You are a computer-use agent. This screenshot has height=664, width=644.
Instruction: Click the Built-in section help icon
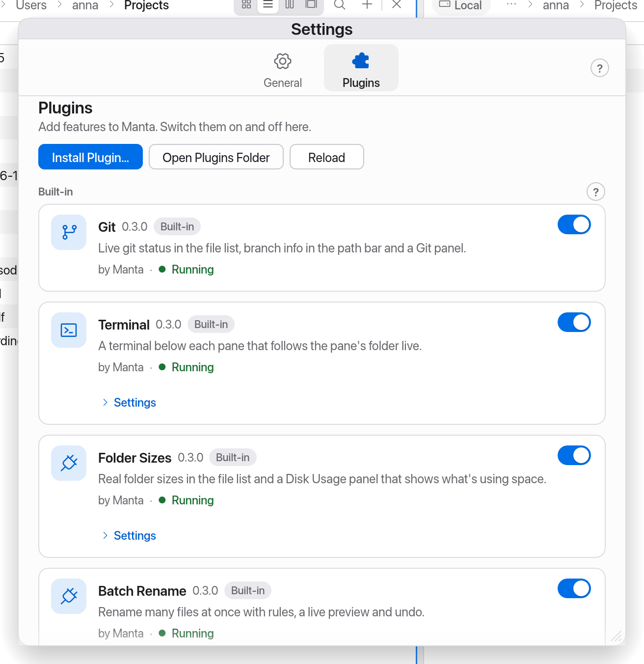pyautogui.click(x=596, y=192)
